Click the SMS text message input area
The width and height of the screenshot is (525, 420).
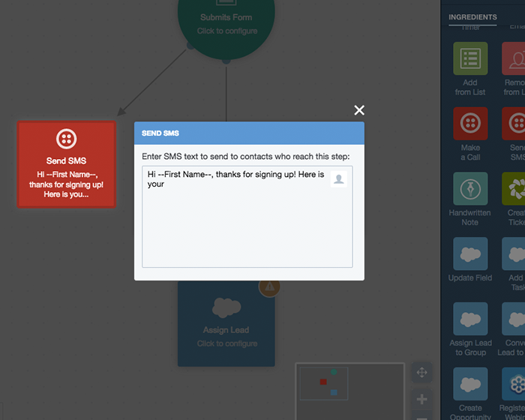(x=247, y=217)
